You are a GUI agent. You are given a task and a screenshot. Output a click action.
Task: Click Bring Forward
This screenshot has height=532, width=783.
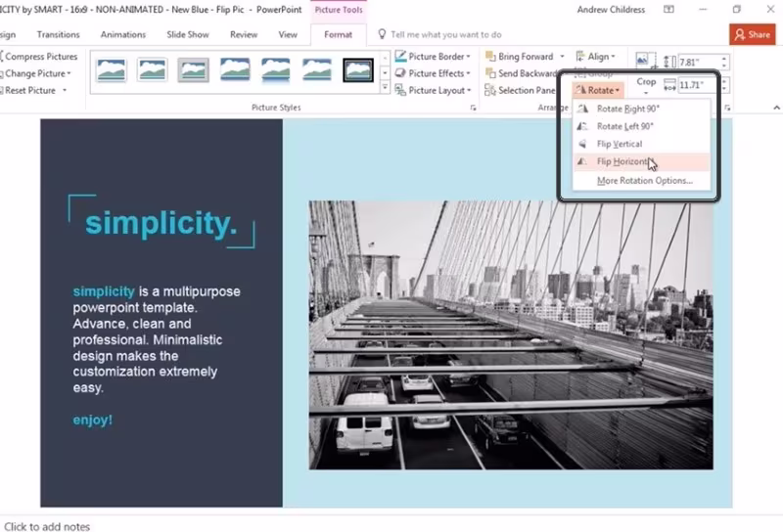[x=520, y=57]
